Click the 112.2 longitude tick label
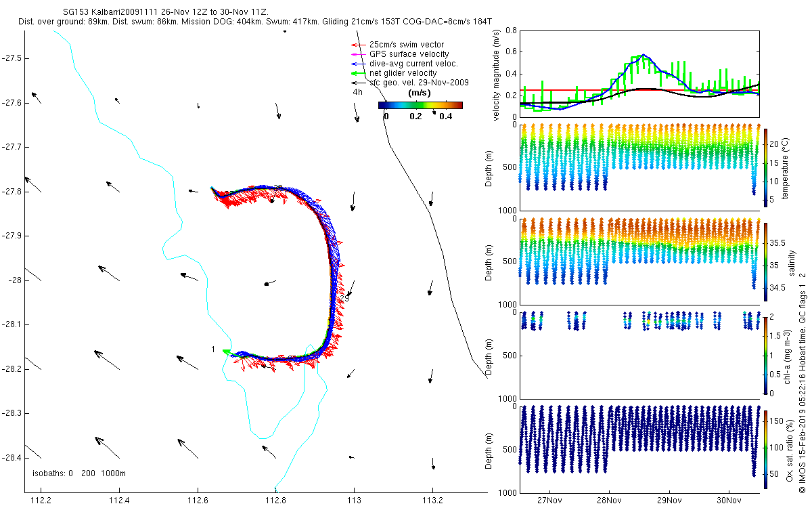812x508 pixels. point(41,501)
